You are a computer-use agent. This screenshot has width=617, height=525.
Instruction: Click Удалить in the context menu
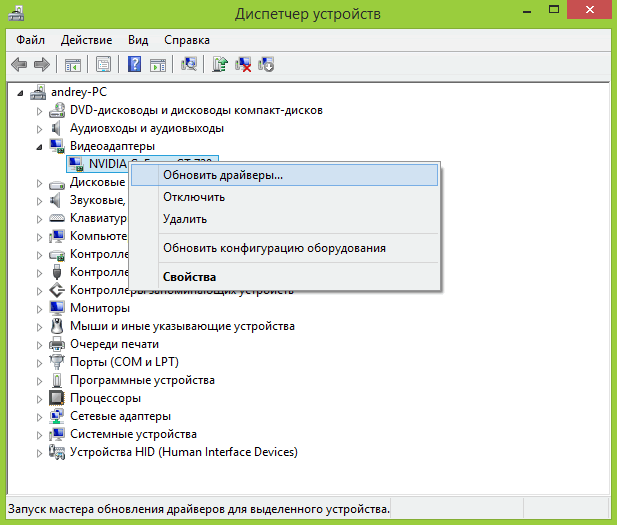tap(185, 219)
